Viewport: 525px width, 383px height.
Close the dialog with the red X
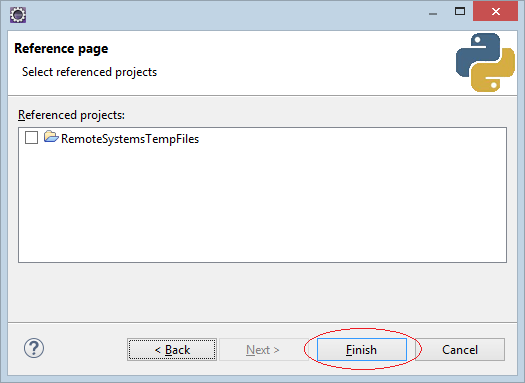(x=496, y=11)
